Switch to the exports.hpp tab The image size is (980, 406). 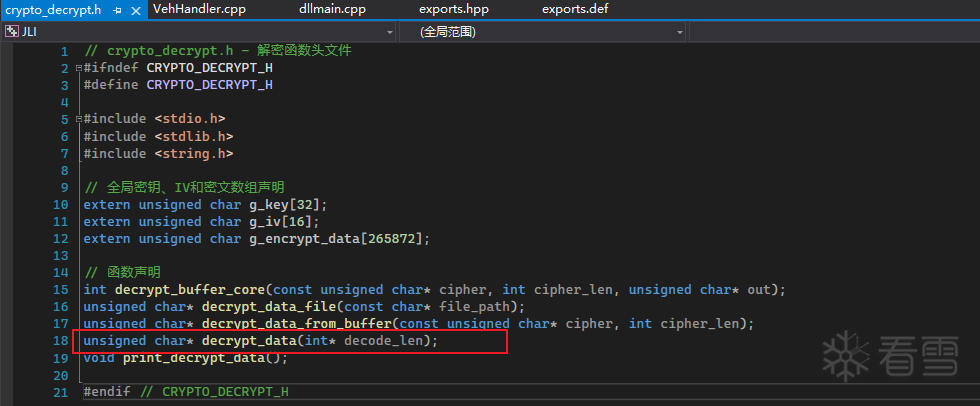tap(454, 9)
